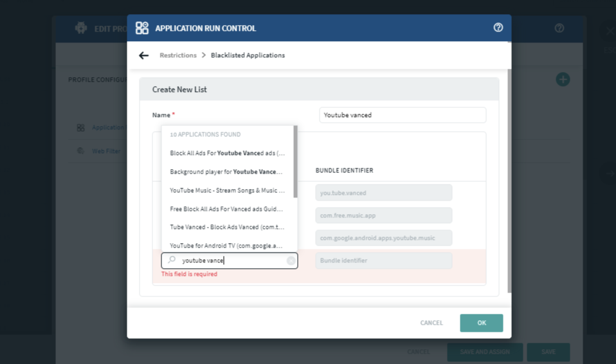Go to Restrictions breadcrumb

tap(178, 55)
